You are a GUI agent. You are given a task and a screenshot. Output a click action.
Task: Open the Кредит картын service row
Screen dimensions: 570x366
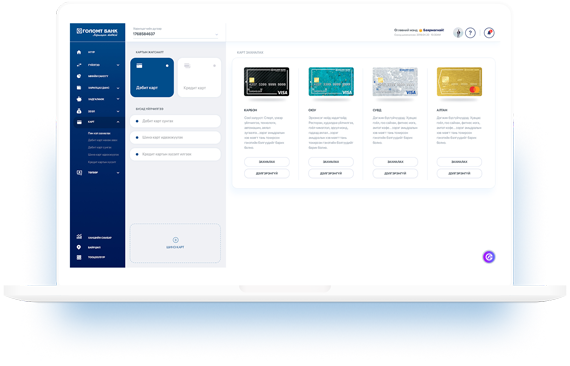tap(175, 154)
